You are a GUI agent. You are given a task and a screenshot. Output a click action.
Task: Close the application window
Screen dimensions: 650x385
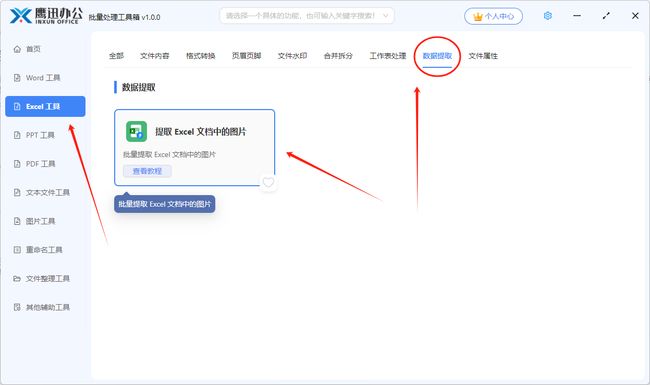635,16
